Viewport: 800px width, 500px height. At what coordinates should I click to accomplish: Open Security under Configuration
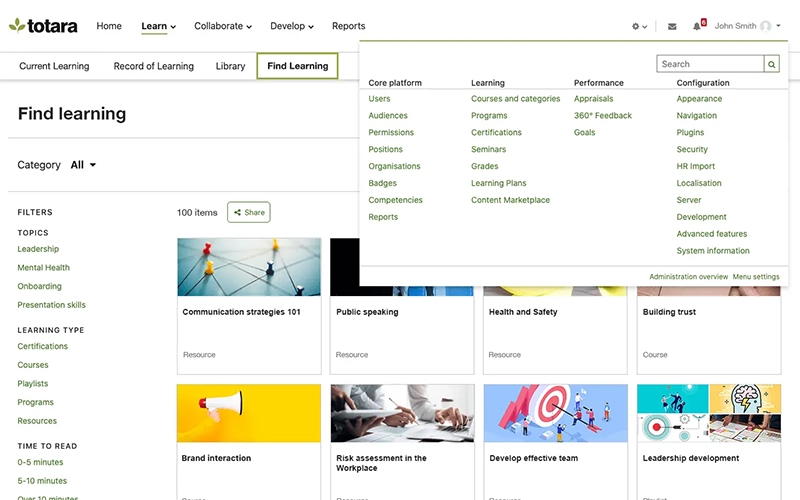pyautogui.click(x=692, y=149)
